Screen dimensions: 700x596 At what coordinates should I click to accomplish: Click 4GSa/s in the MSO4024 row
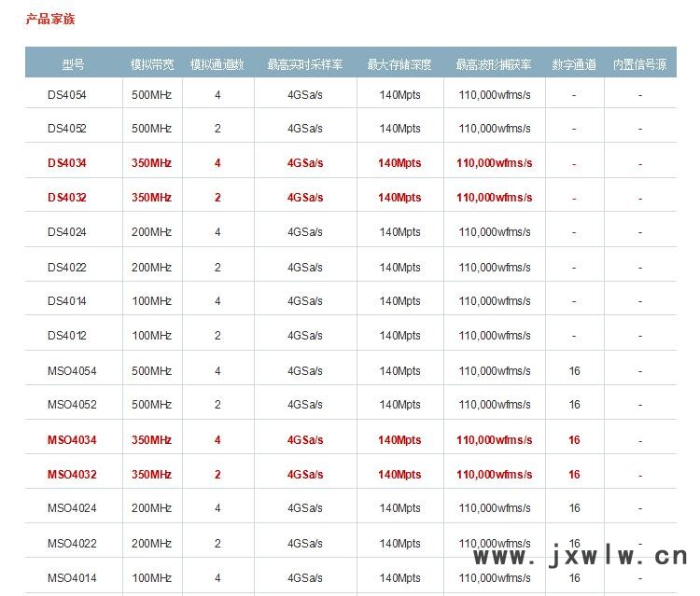[x=305, y=508]
